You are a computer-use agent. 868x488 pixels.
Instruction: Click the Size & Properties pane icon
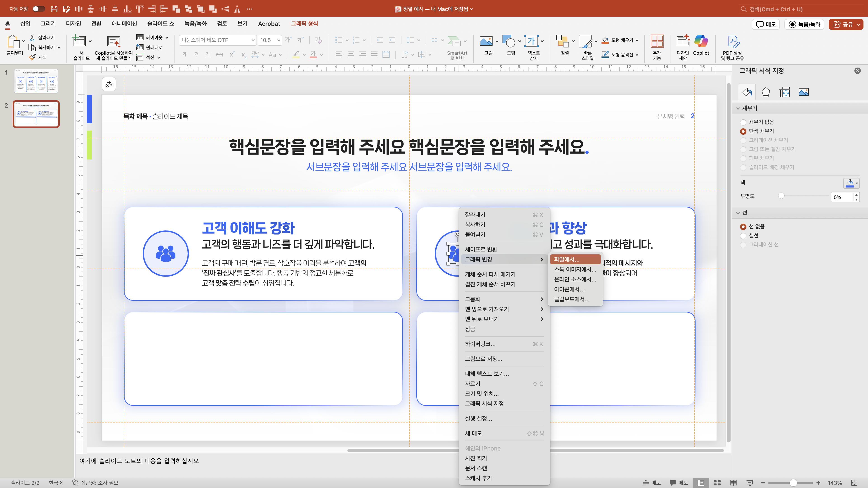784,92
